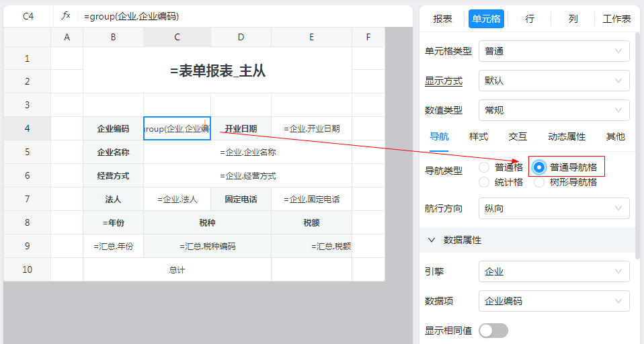Open the 数据项 dropdown
The height and width of the screenshot is (344, 644).
[x=553, y=301]
